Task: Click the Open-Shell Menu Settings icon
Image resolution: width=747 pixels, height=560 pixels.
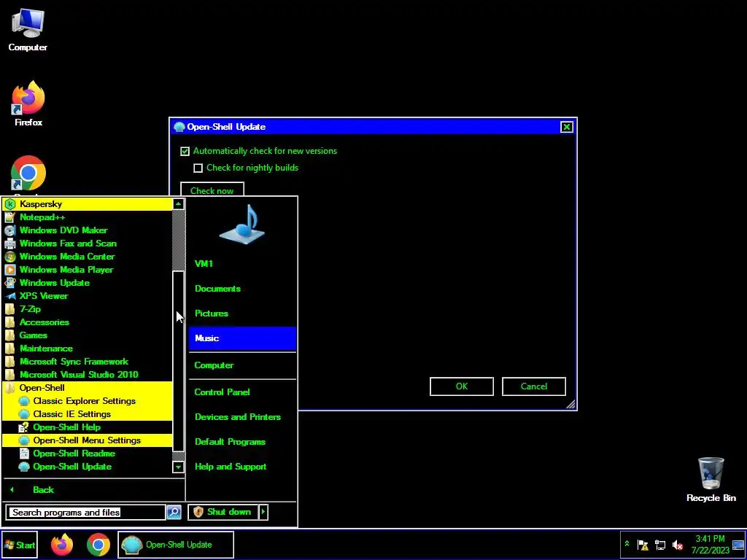Action: click(24, 440)
